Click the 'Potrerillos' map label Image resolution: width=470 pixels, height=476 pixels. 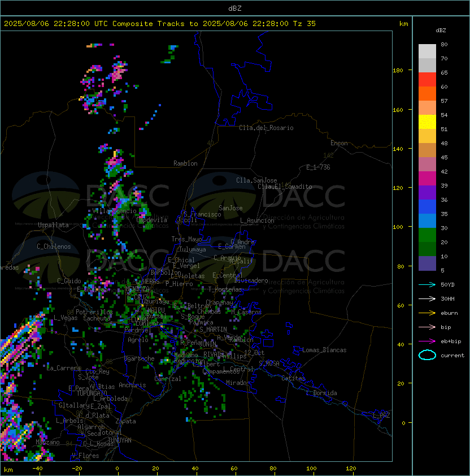(94, 312)
